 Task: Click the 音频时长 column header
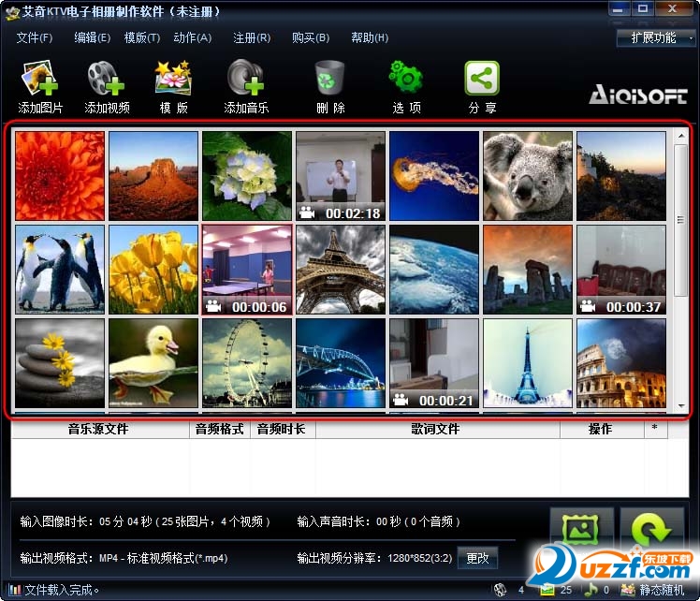pos(282,430)
